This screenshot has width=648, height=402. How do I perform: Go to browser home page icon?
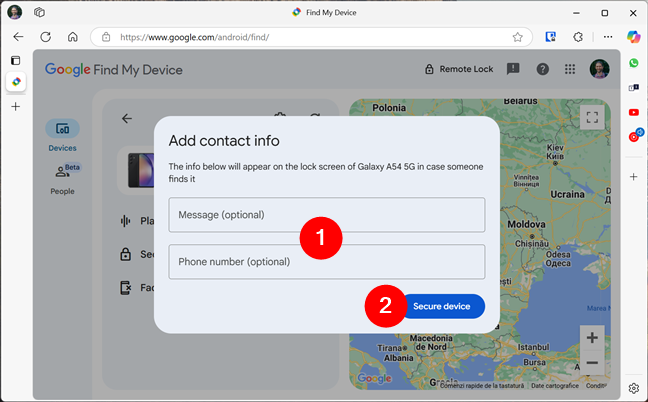point(73,37)
